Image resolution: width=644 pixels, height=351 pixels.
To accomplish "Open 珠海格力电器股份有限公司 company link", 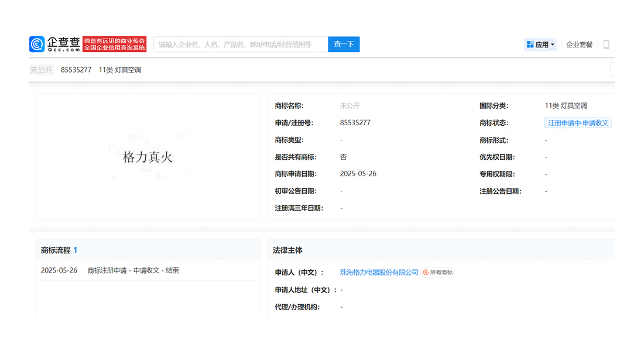I will (x=379, y=272).
